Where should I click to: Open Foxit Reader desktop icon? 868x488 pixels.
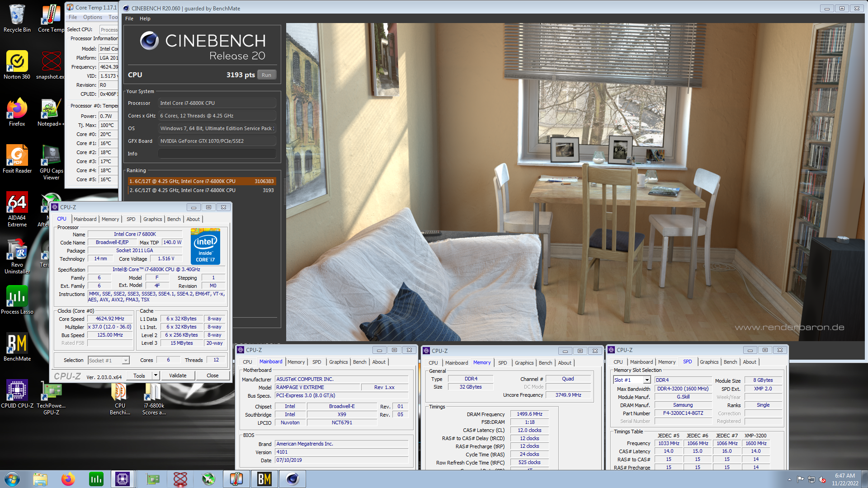pos(17,159)
